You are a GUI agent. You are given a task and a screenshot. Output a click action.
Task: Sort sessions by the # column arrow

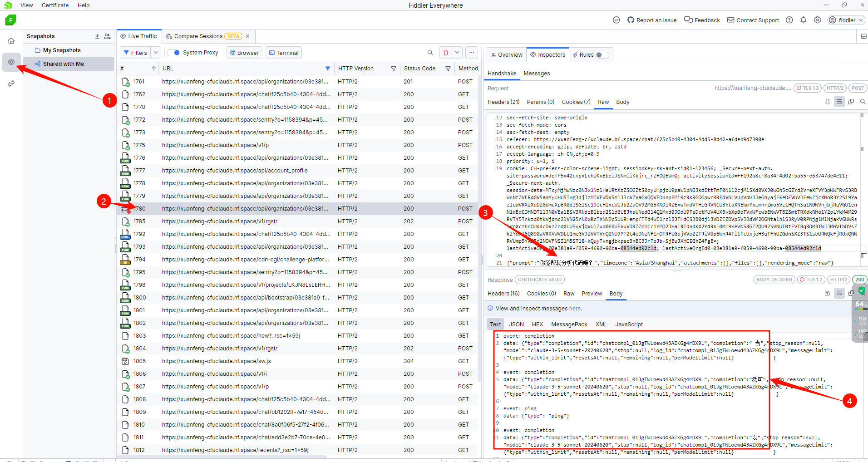point(154,69)
